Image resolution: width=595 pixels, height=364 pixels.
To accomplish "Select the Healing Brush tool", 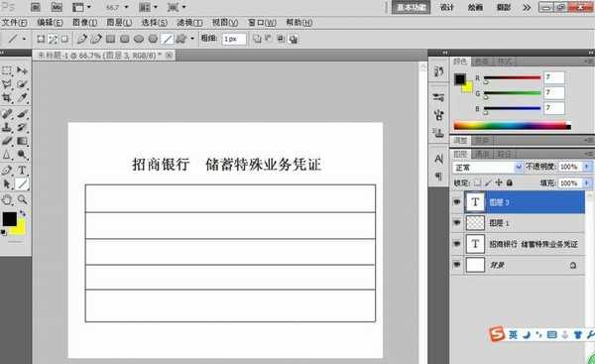I will pos(7,113).
